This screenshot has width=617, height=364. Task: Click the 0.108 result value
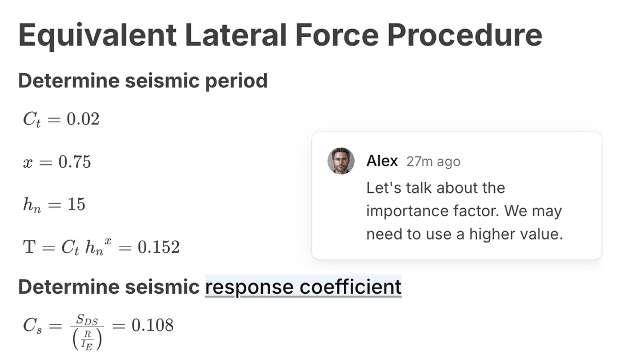pos(153,325)
